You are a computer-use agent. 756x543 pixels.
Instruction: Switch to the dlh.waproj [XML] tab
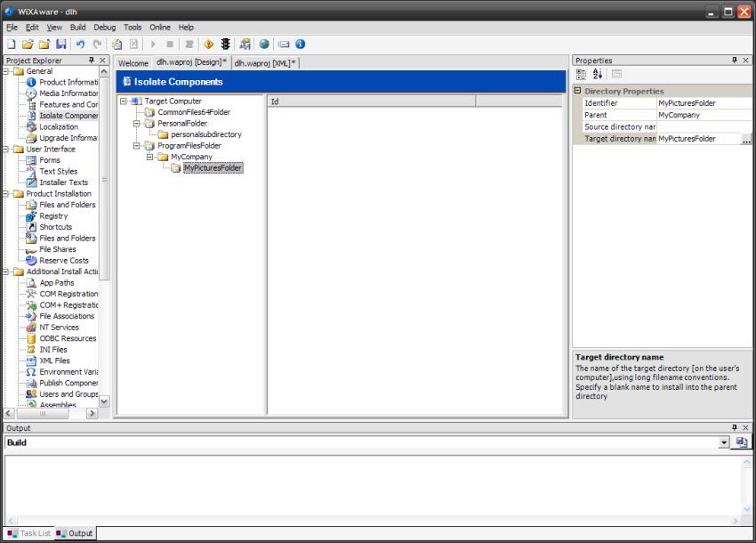(x=265, y=63)
